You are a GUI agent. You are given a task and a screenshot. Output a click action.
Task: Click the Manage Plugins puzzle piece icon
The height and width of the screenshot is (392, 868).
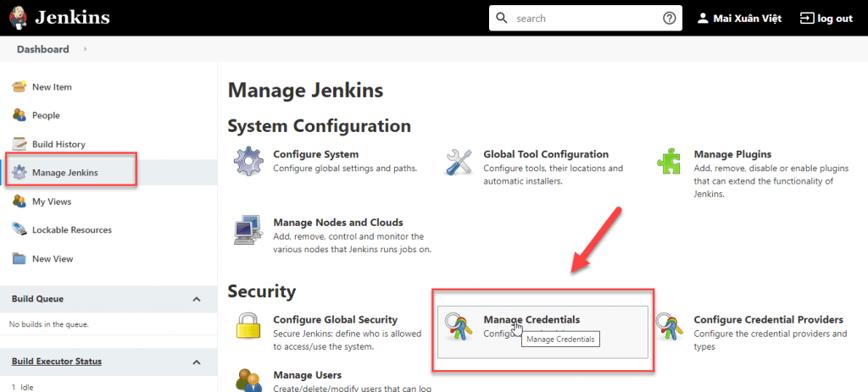point(669,162)
